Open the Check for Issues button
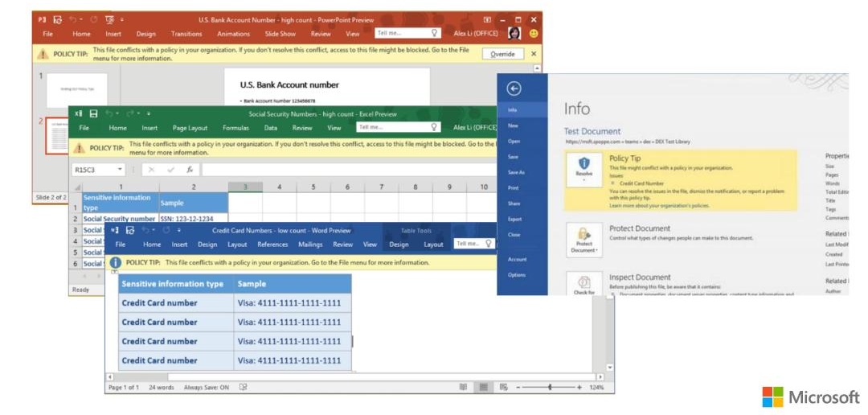This screenshot has width=868, height=415. tap(584, 282)
